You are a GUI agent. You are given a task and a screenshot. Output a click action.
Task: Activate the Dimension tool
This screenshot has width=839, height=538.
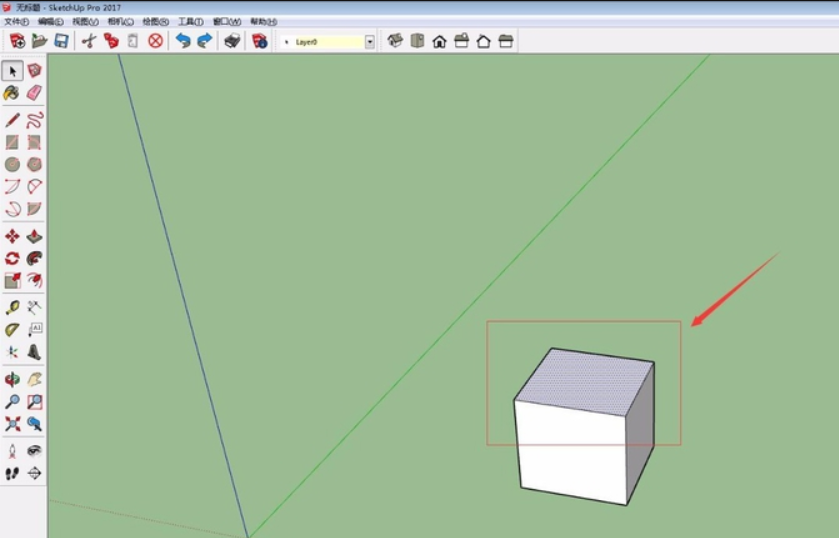click(x=34, y=307)
